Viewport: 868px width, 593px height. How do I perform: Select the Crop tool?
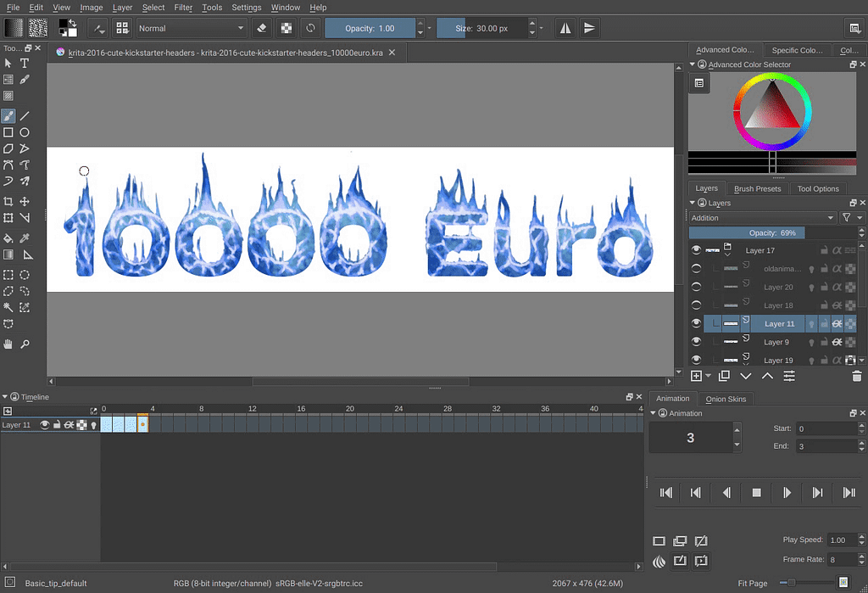(8, 202)
